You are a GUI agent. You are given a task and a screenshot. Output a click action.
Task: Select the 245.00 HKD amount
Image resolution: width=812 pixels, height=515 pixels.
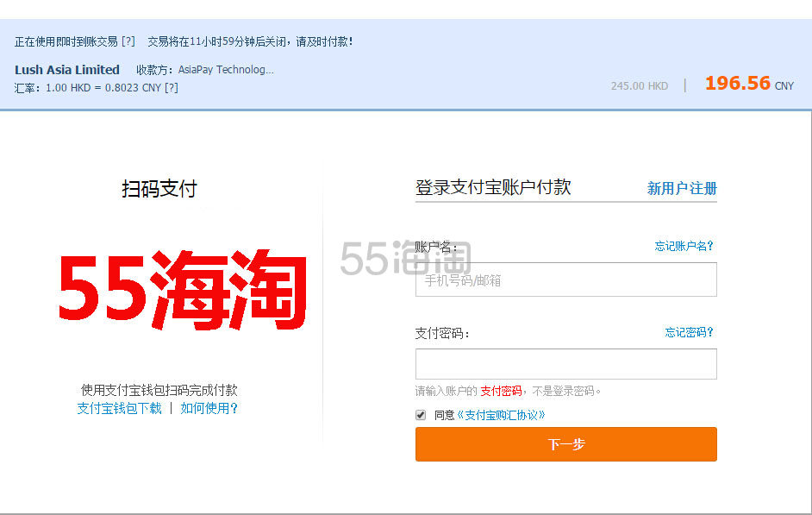640,86
